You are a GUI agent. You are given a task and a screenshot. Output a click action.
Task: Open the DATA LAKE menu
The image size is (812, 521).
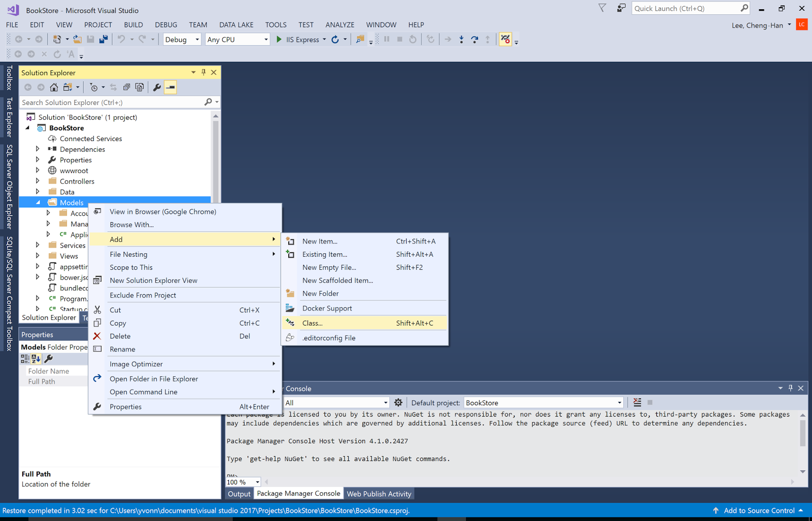[x=236, y=25]
